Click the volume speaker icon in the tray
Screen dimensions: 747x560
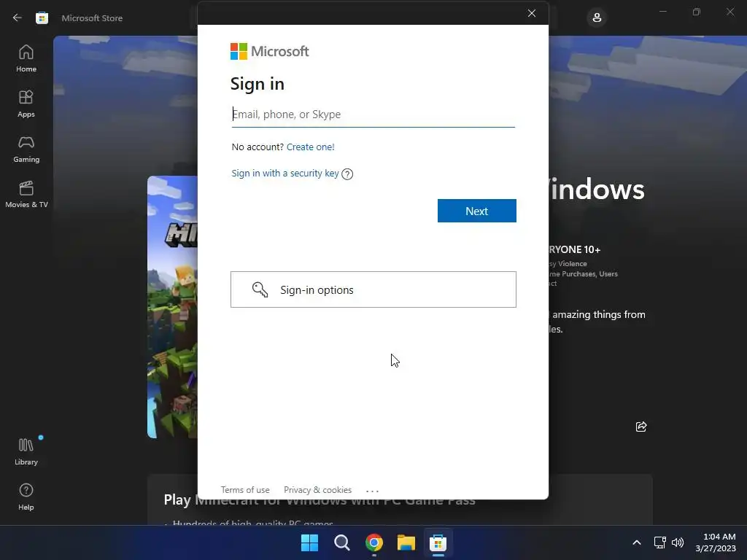(678, 542)
